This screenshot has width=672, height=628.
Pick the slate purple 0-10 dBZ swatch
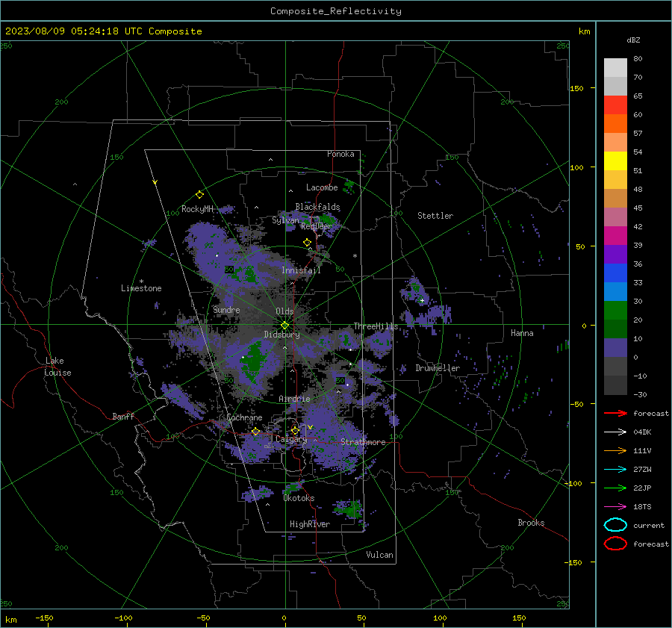pos(615,348)
